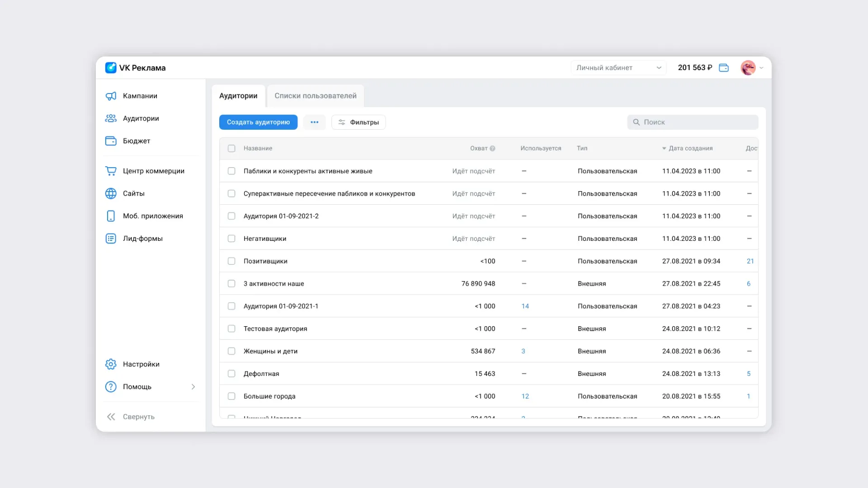This screenshot has height=488, width=868.
Task: Open the Личный кабинет dropdown
Action: pyautogui.click(x=618, y=68)
